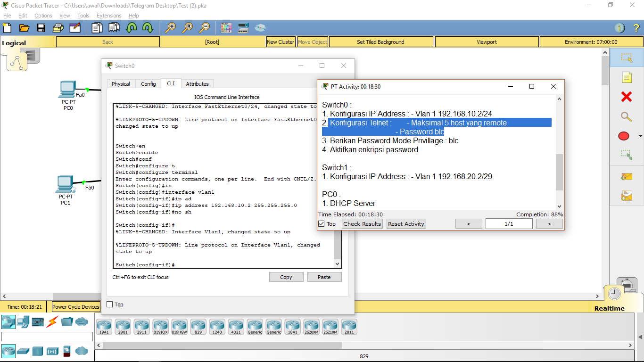Select the End Devices category icon
644x362 pixels.
click(23, 322)
